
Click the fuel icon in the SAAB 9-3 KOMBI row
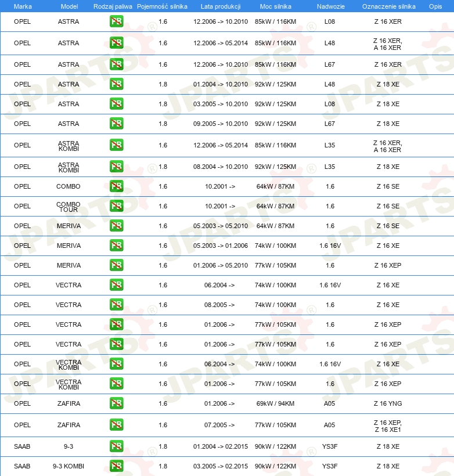pos(116,466)
